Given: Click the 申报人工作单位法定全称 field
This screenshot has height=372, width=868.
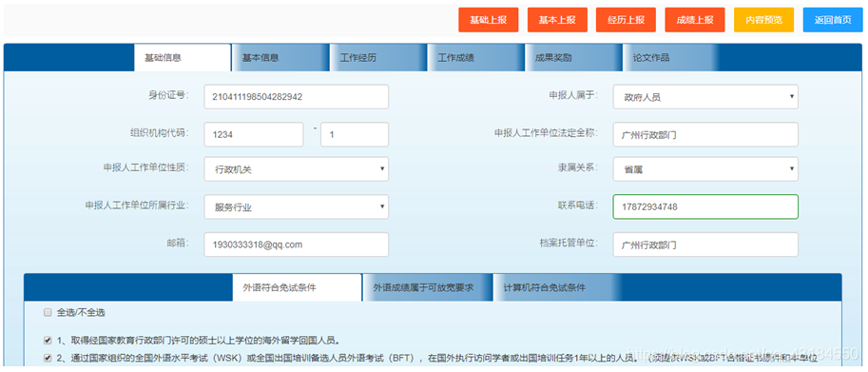Looking at the screenshot, I should tap(705, 134).
